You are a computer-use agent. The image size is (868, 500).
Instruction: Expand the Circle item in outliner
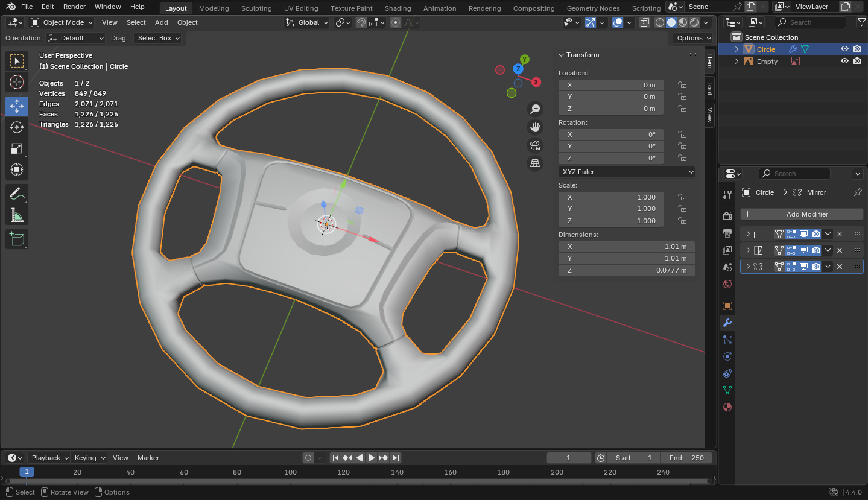click(737, 49)
